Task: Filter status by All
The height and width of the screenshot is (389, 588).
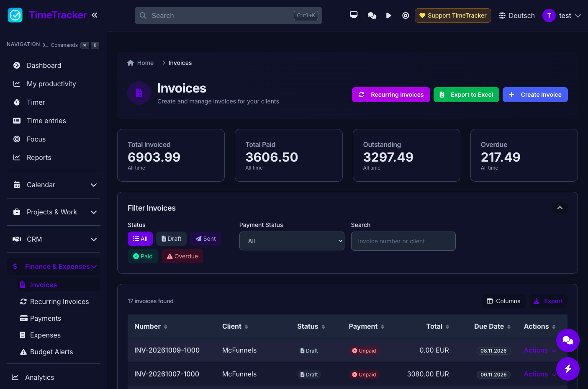Action: point(140,239)
